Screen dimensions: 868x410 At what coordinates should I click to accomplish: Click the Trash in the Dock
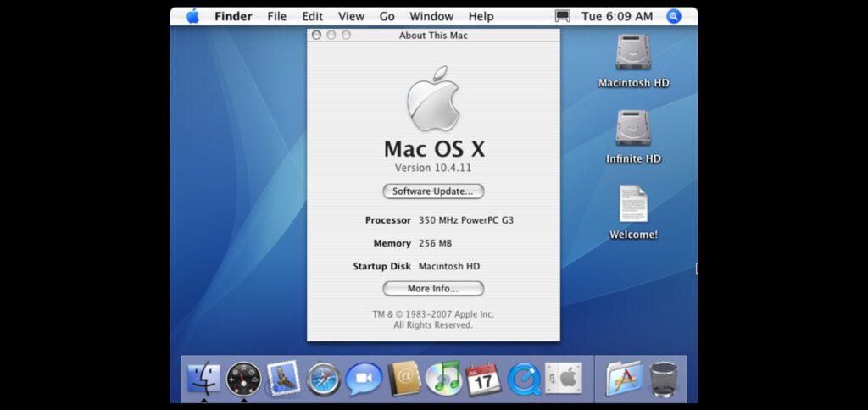[665, 379]
